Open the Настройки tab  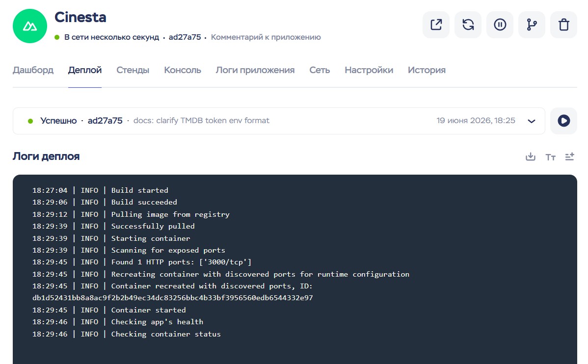point(369,70)
